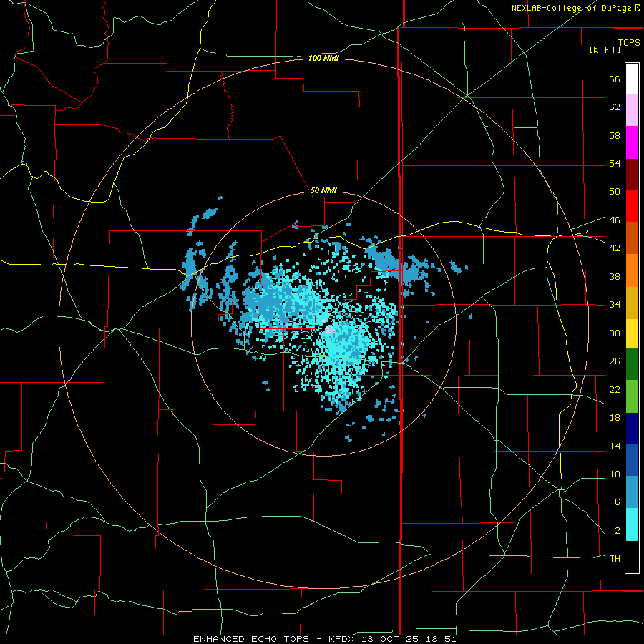This screenshot has height=644, width=644.
Task: Click the 38 legend value label
Action: pos(615,277)
